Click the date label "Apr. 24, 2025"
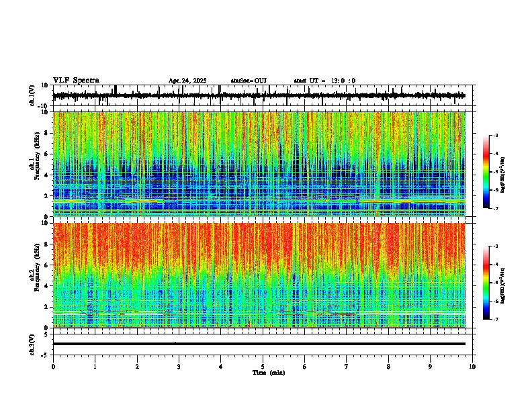532x411 pixels. [187, 81]
